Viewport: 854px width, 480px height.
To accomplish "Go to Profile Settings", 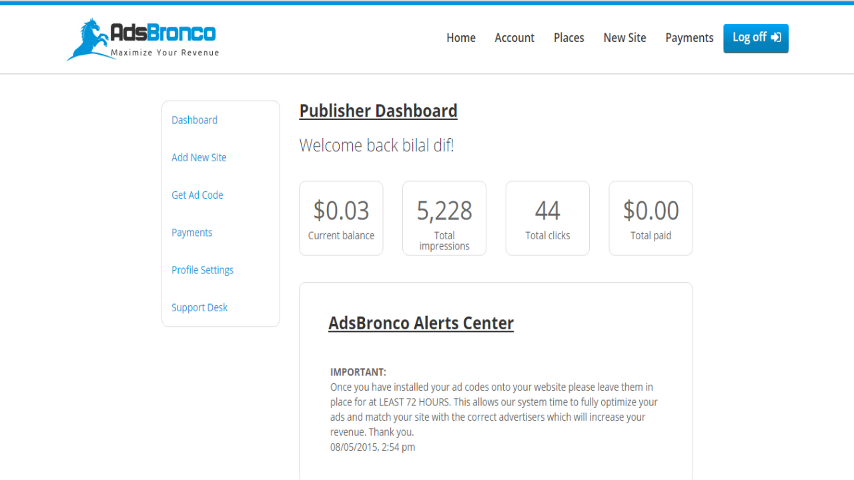I will coord(202,270).
